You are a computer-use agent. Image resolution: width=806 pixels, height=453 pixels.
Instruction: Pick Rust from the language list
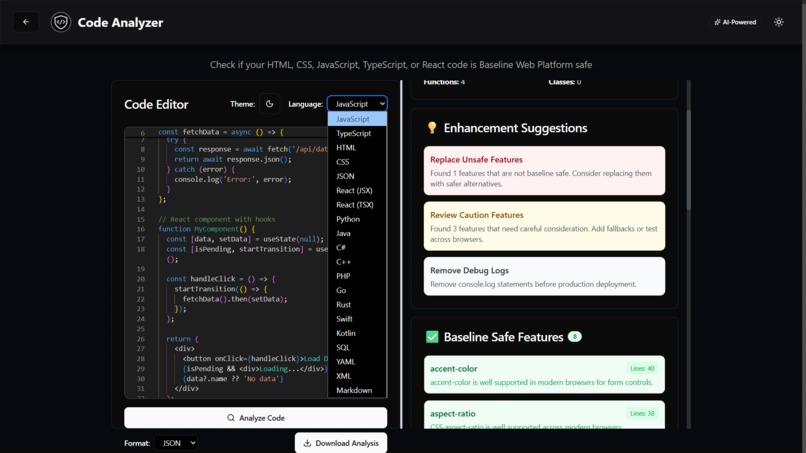point(357,305)
